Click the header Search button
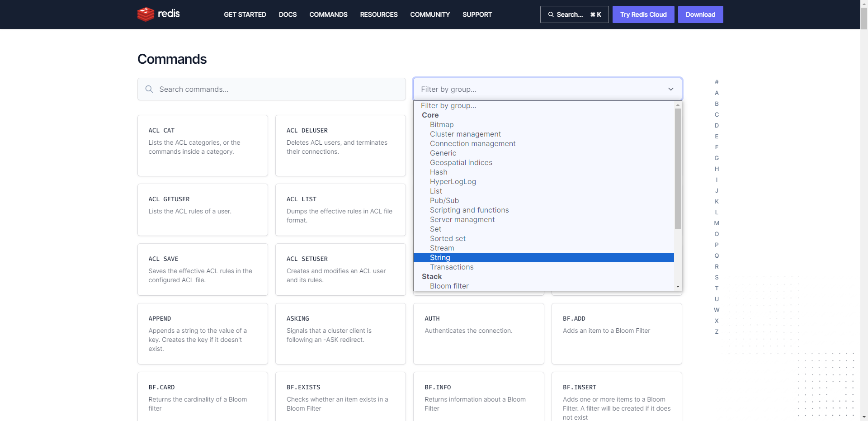The width and height of the screenshot is (868, 421). tap(574, 14)
